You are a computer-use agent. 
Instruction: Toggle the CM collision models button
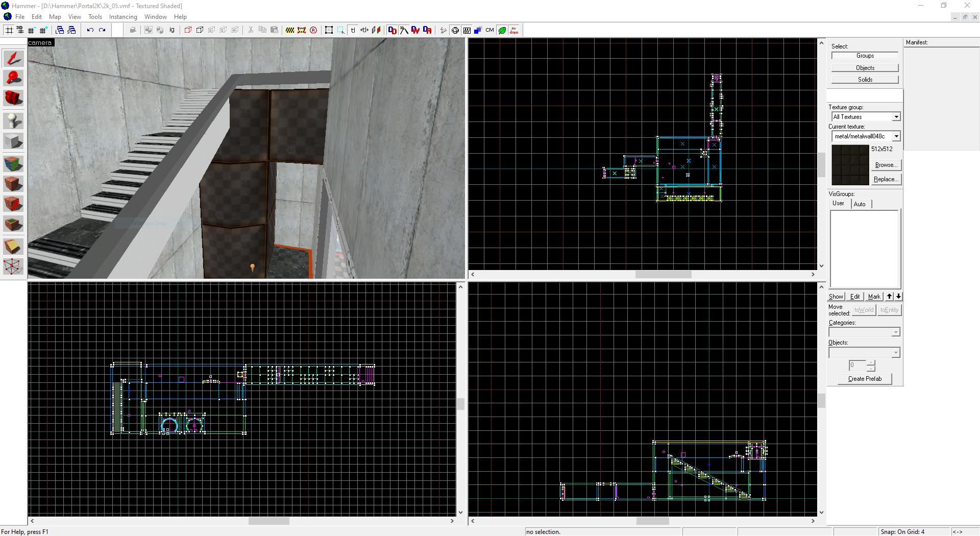tap(490, 30)
